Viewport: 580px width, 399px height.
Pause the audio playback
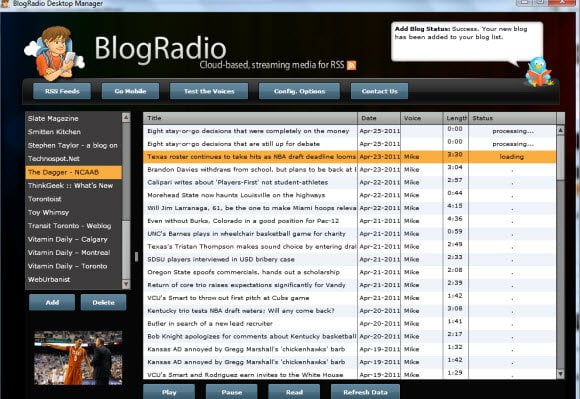(232, 392)
